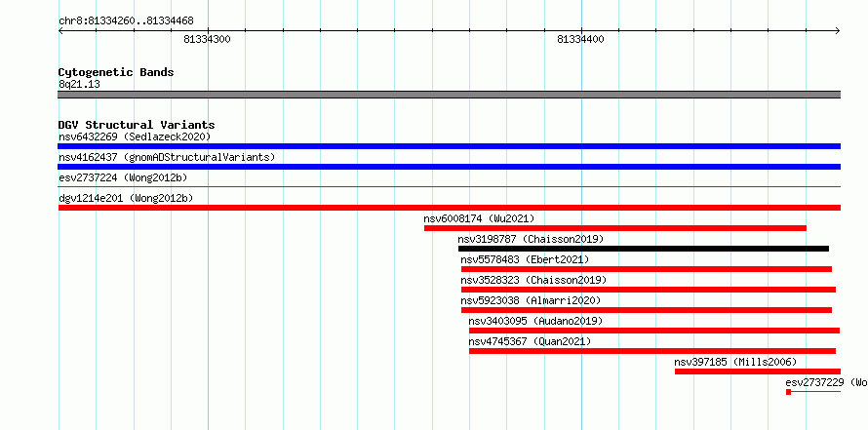Select the red bar of nsv3403095
The height and width of the screenshot is (430, 868).
[654, 331]
